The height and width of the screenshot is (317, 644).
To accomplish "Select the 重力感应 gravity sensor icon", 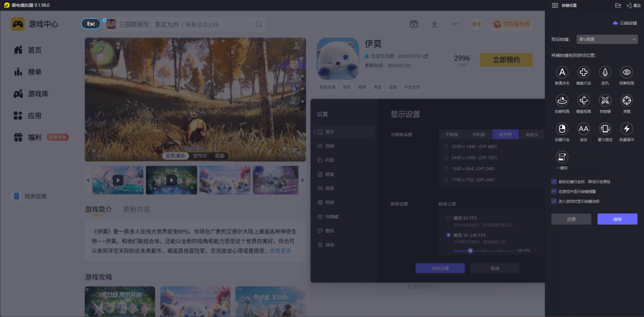I will pos(605,129).
